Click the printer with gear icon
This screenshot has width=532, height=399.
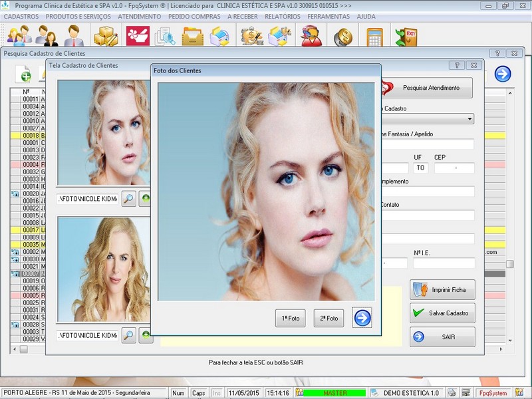(x=280, y=36)
